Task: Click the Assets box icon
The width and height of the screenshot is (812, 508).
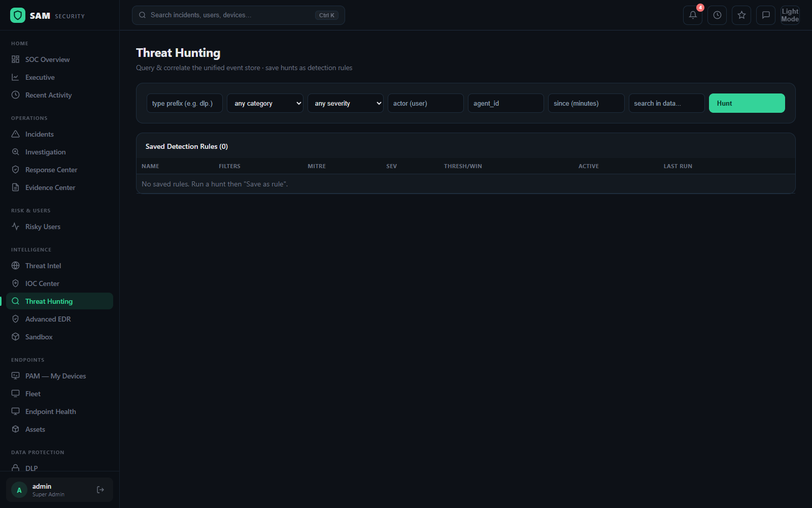Action: pos(16,429)
